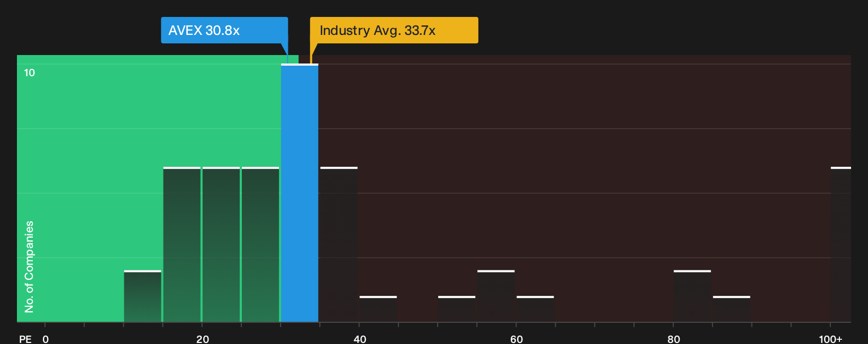Click the histogram bar for PE 25-30
The height and width of the screenshot is (344, 868).
[260, 245]
